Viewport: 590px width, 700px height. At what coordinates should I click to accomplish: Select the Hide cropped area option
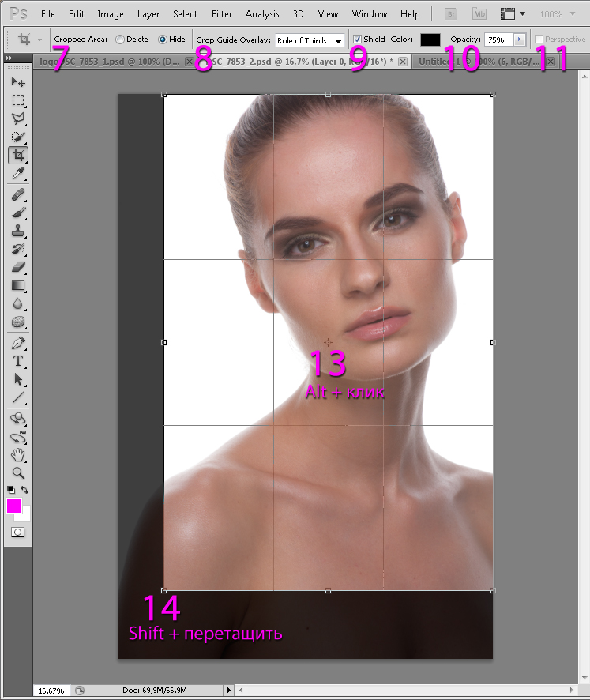pyautogui.click(x=163, y=40)
